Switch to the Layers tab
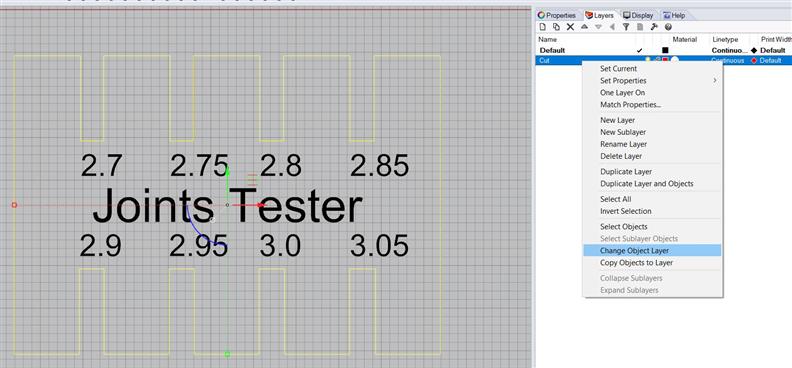 [x=600, y=16]
